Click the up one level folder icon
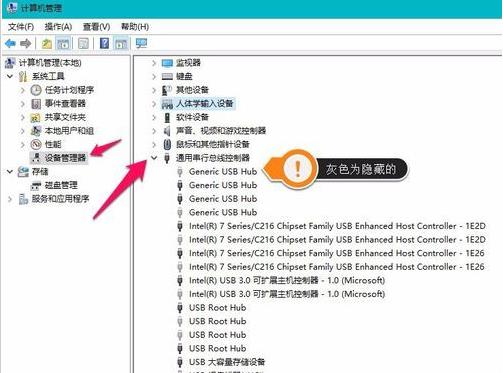The height and width of the screenshot is (373, 503). pos(47,43)
